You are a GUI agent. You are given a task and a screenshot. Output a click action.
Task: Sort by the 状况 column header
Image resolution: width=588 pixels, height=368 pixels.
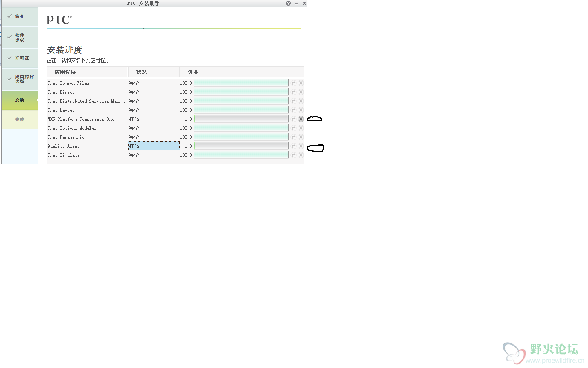pos(154,72)
